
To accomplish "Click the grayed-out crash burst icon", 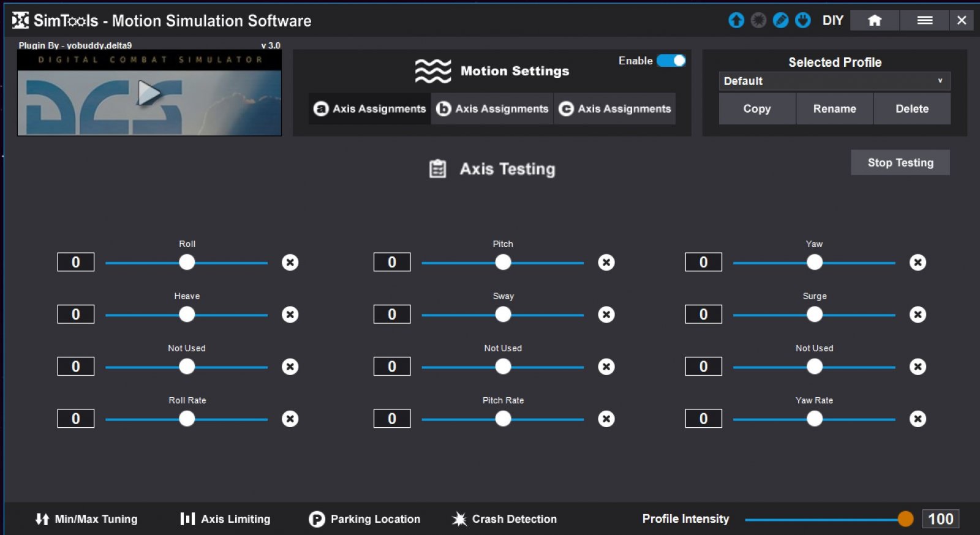I will tap(758, 20).
